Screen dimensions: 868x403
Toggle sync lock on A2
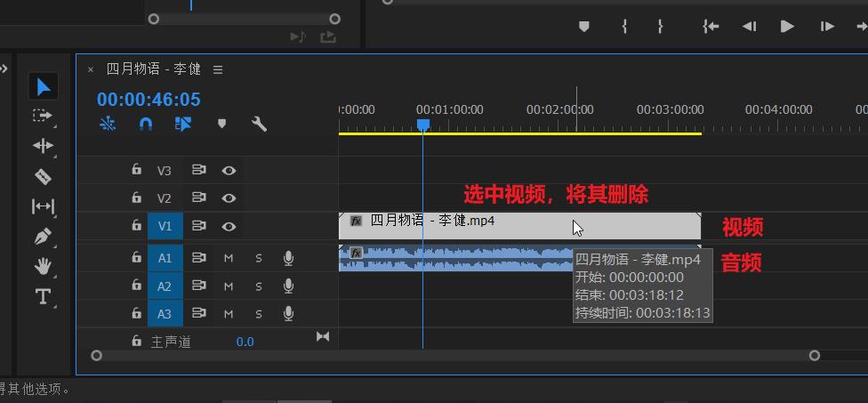pos(198,286)
